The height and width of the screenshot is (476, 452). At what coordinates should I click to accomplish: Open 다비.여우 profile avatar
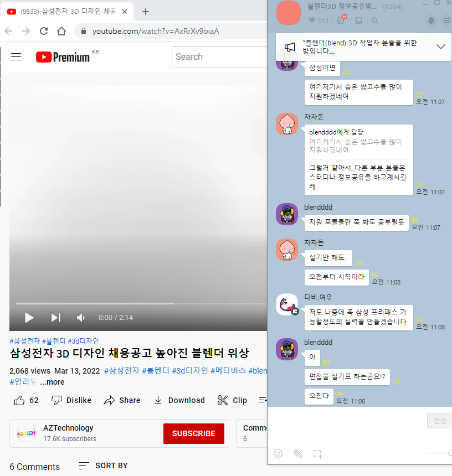point(287,304)
